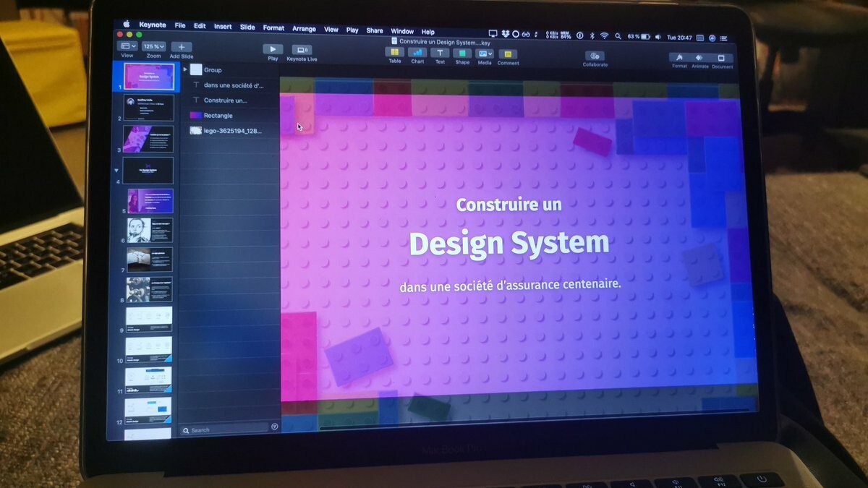
Task: Add a Text box using toolbar
Action: pos(440,53)
